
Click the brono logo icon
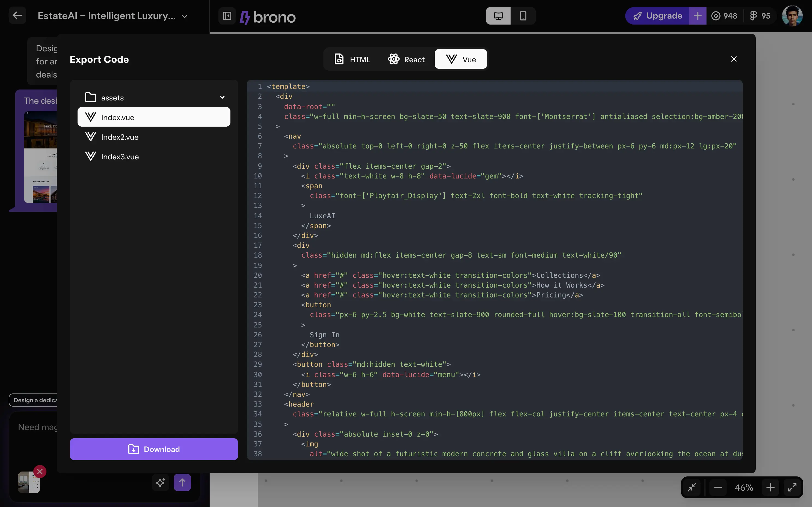click(245, 16)
